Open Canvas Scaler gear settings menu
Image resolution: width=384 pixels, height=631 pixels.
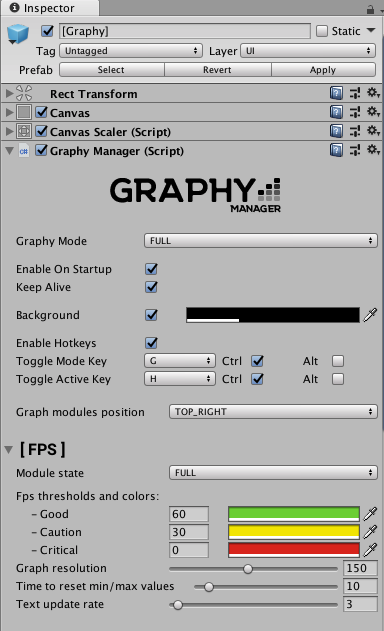(373, 131)
